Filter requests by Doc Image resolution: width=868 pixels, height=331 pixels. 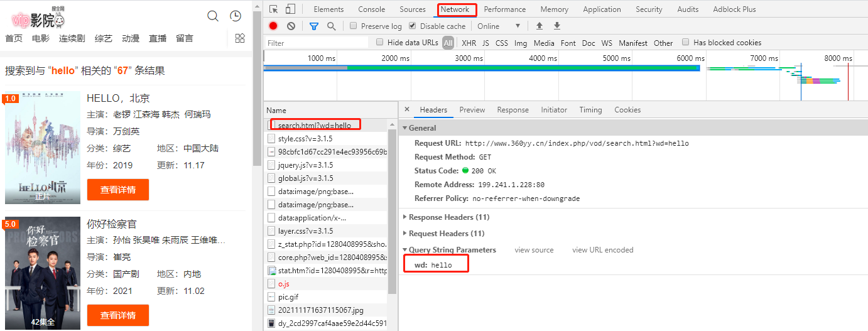tap(589, 43)
